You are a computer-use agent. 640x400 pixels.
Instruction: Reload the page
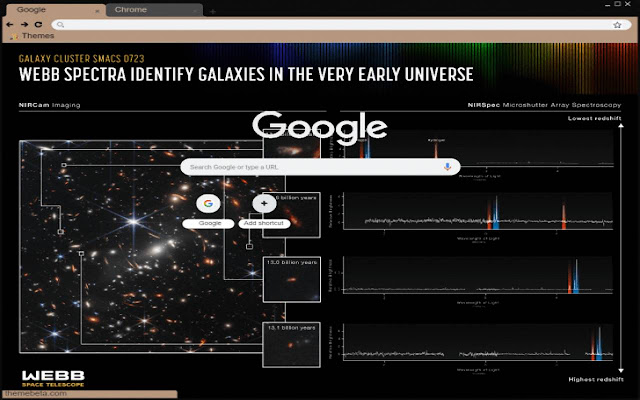38,24
